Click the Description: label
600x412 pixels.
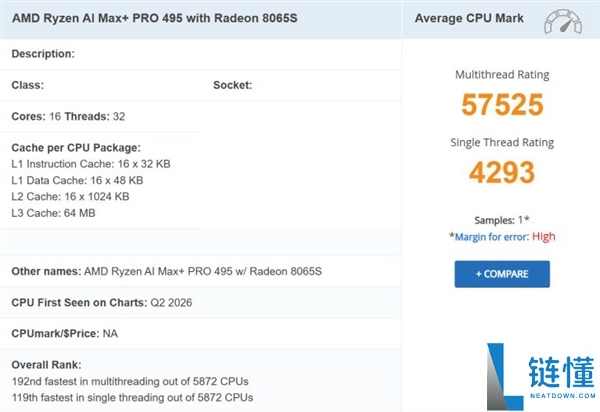(x=43, y=54)
